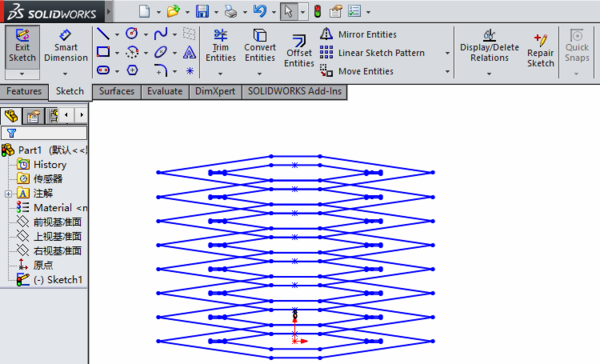
Task: Click the Offset Entities tool
Action: click(299, 51)
